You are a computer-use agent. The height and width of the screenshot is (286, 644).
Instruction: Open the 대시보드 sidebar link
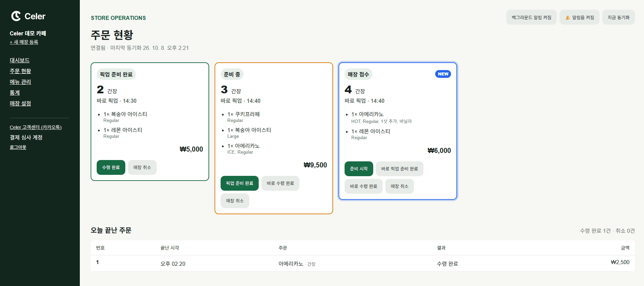point(20,60)
